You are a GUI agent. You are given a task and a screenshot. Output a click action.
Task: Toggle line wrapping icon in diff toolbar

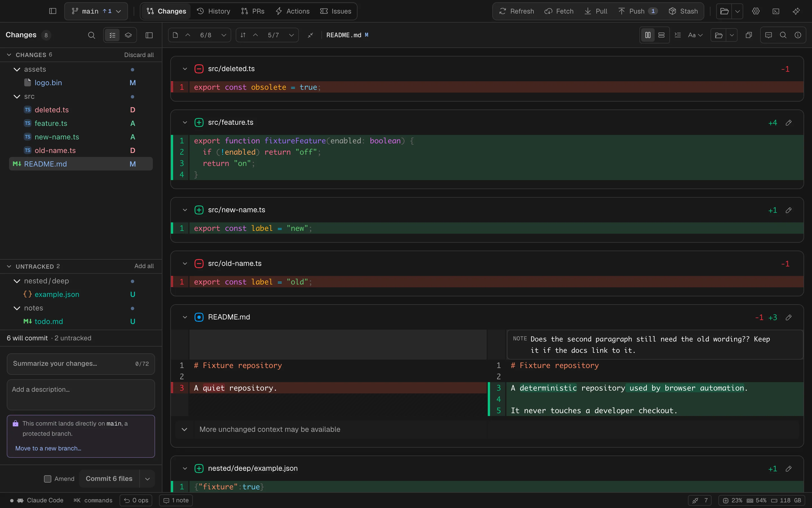[678, 35]
